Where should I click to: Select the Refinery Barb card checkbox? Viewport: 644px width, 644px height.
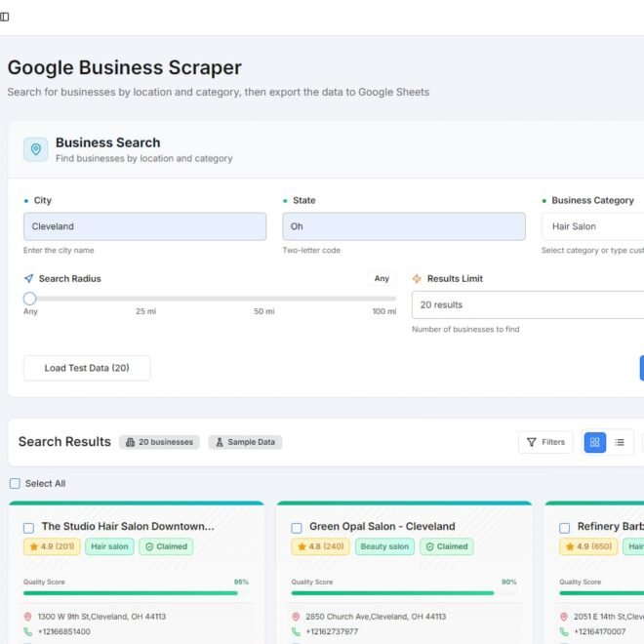[x=565, y=528]
